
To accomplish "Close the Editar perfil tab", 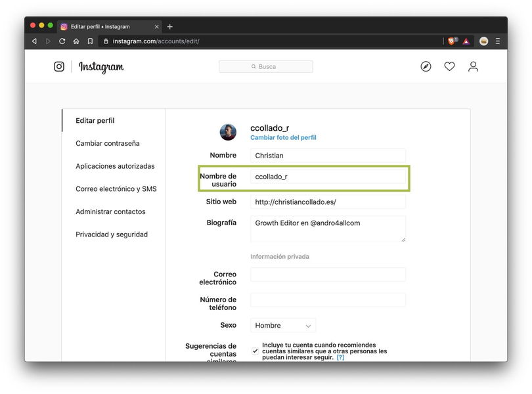I will point(157,26).
